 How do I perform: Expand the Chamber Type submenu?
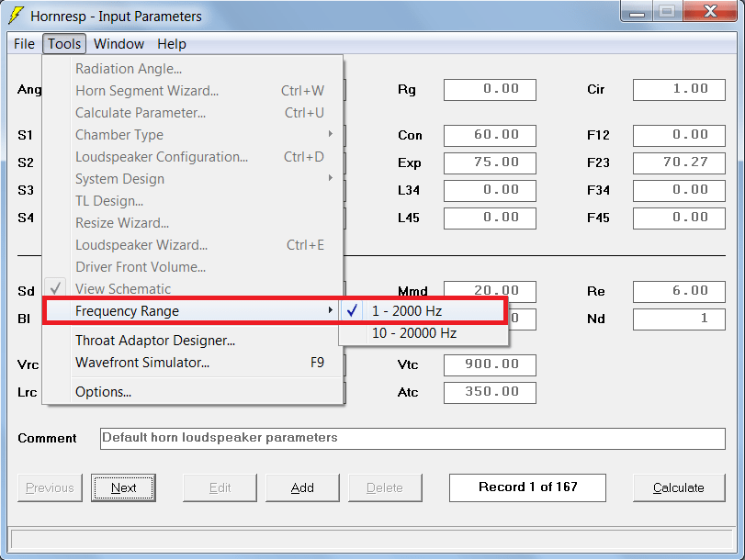[192, 135]
